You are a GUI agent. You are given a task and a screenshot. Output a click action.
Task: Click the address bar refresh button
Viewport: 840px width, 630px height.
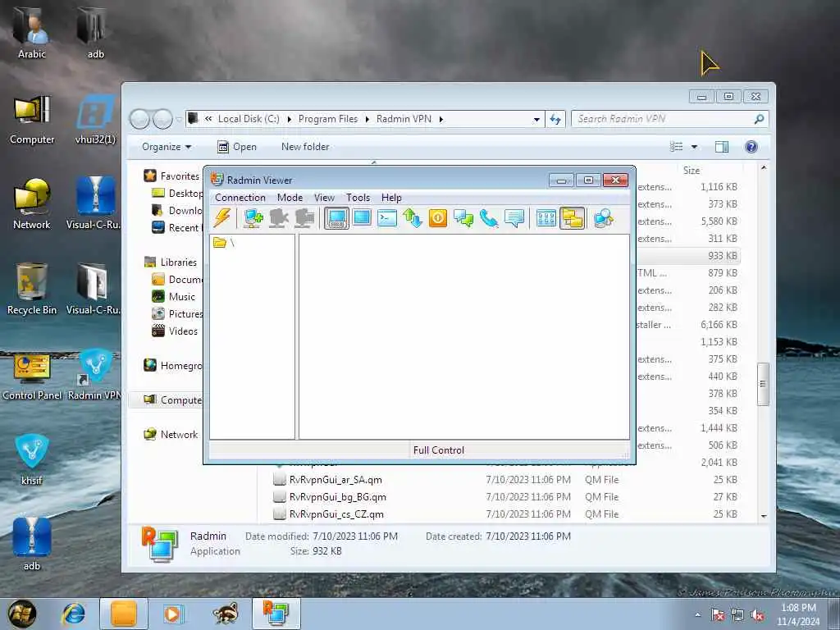pyautogui.click(x=555, y=119)
